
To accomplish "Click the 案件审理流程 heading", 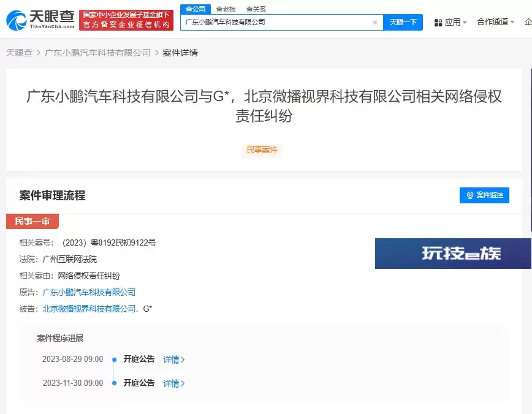I will coord(52,195).
